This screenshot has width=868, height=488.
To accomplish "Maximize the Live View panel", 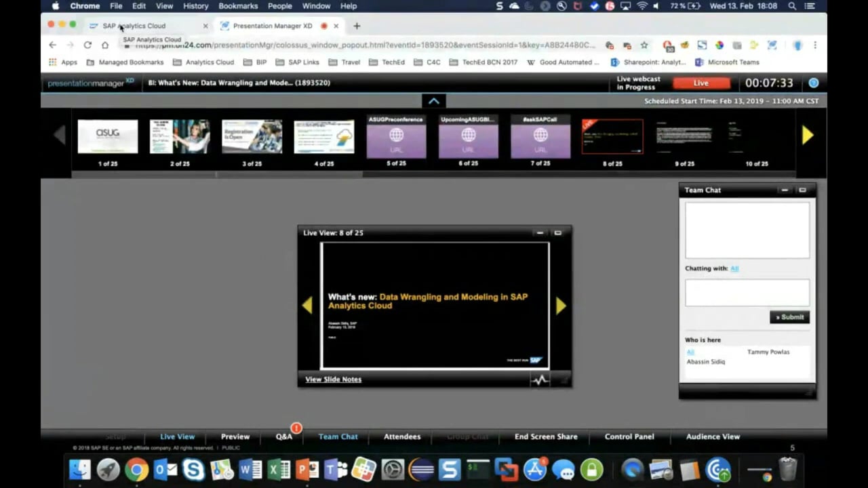I will click(557, 233).
